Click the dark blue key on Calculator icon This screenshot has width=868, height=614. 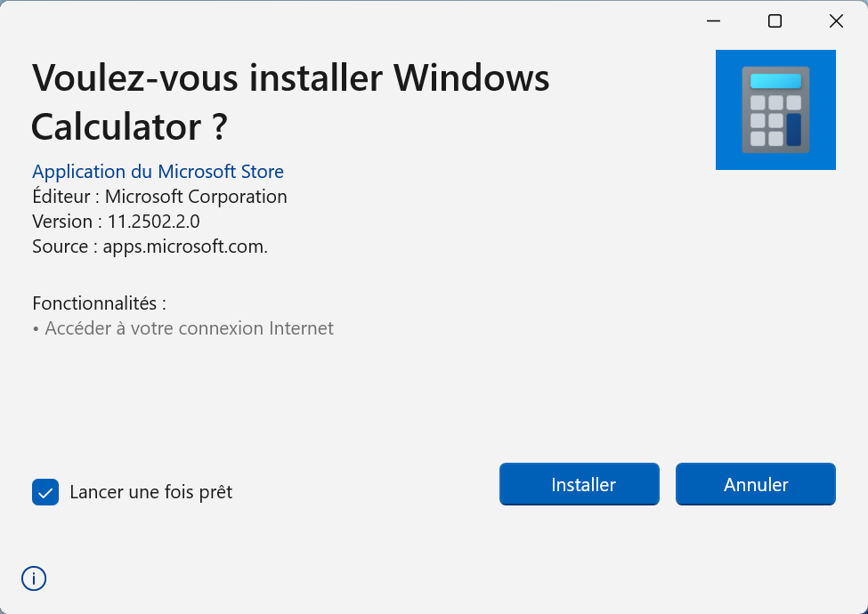point(793,129)
